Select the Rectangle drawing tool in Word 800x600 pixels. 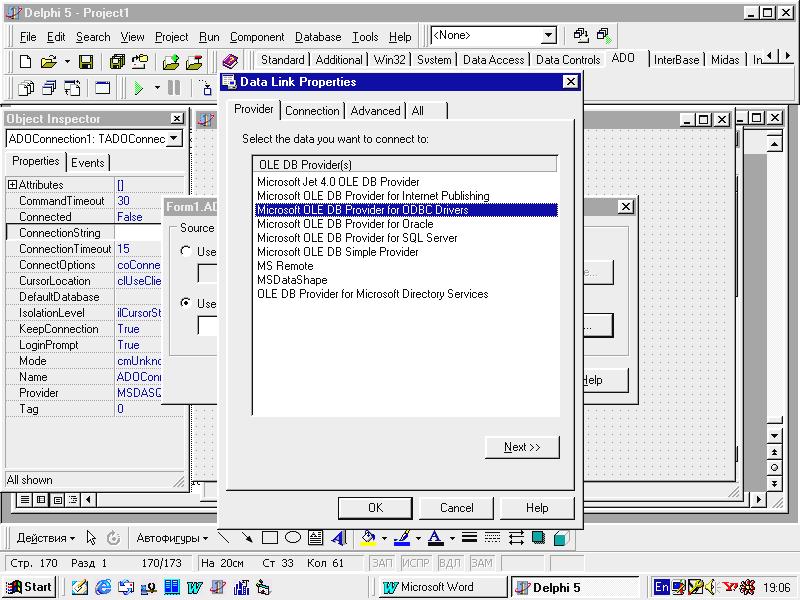(x=270, y=537)
